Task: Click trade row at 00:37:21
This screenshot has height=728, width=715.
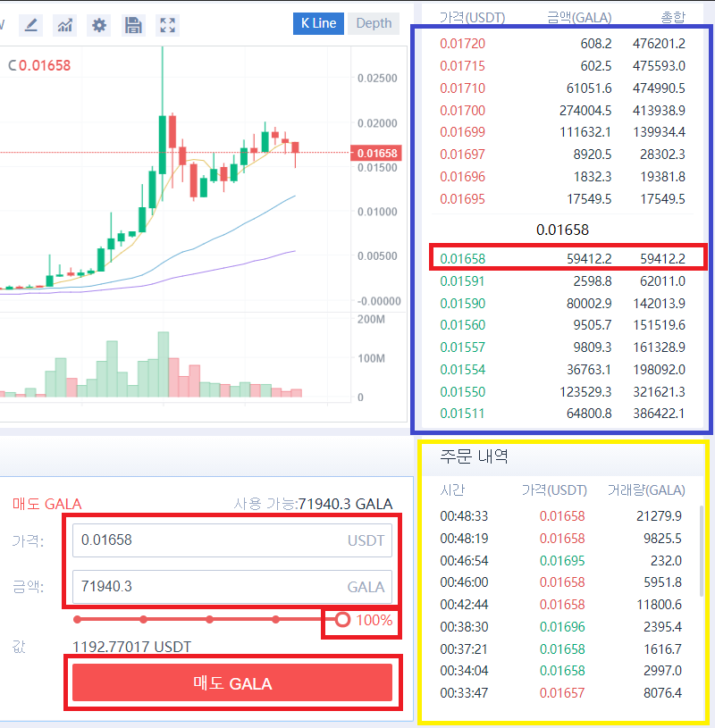Action: click(561, 649)
